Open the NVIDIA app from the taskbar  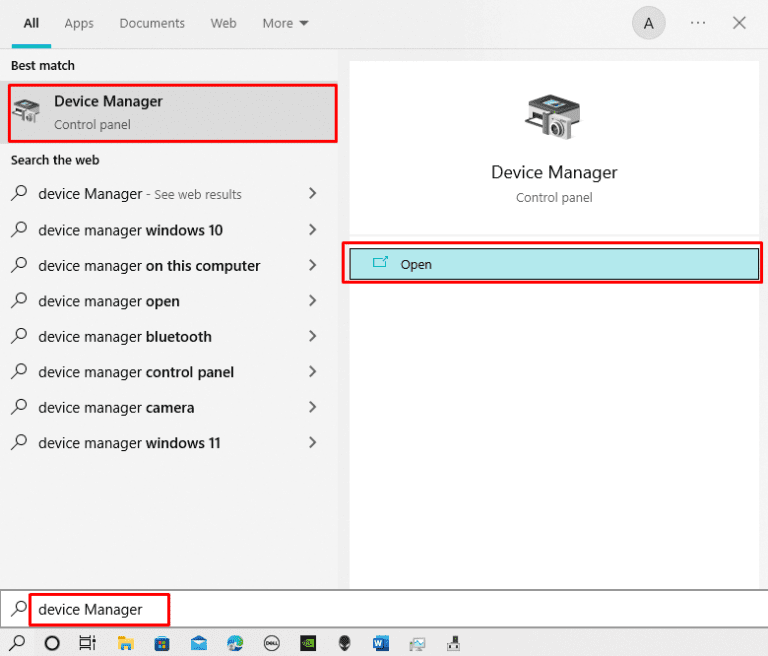(308, 643)
